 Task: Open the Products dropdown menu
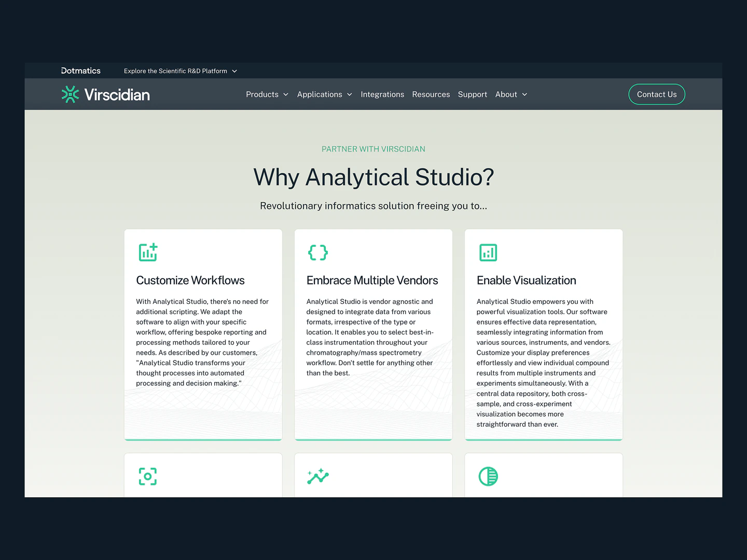(267, 94)
